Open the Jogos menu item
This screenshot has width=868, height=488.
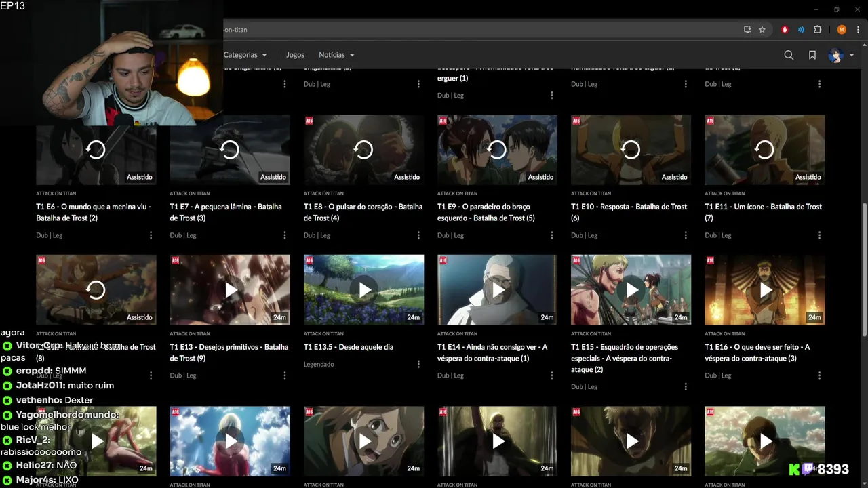(x=295, y=55)
